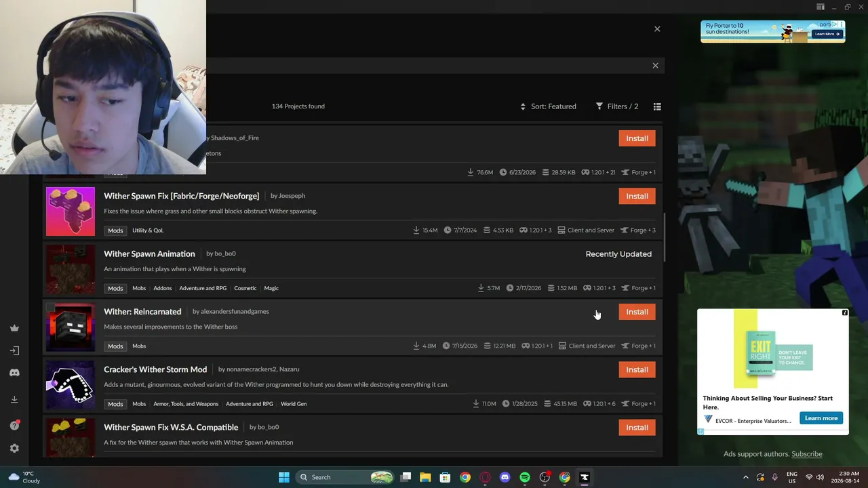Click Learn more on the EVCOR ad

click(821, 418)
